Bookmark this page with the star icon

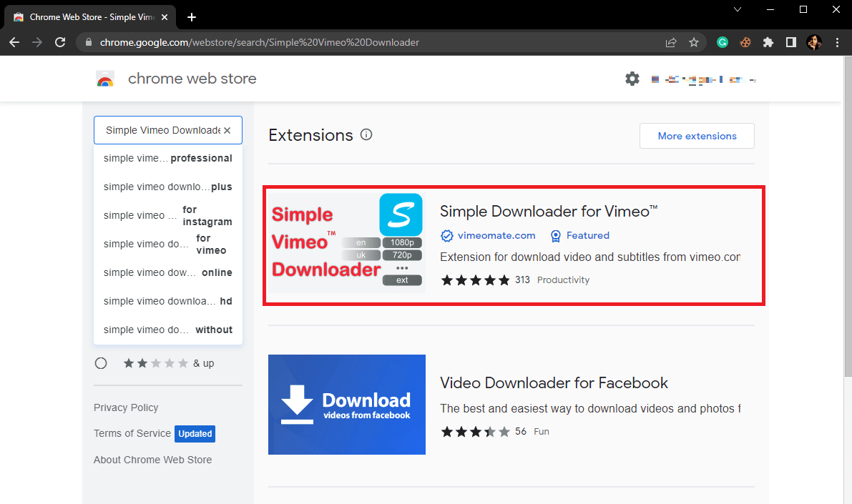[694, 42]
